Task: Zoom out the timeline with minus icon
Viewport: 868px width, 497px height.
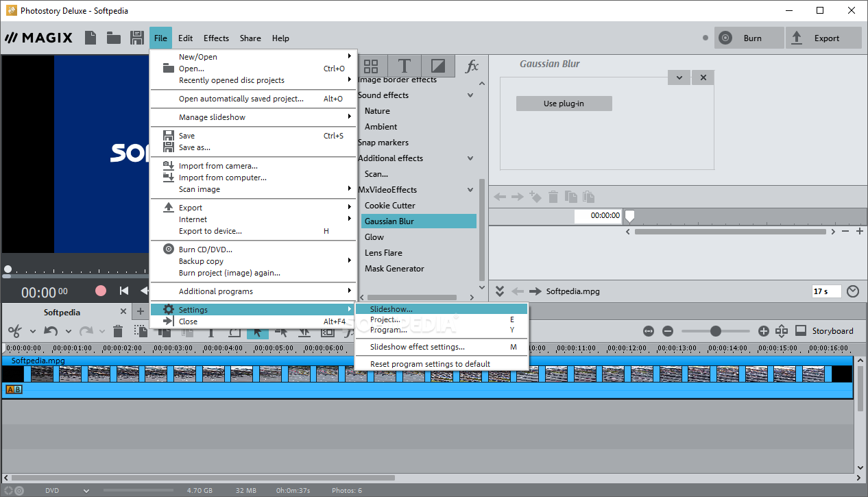Action: 668,331
